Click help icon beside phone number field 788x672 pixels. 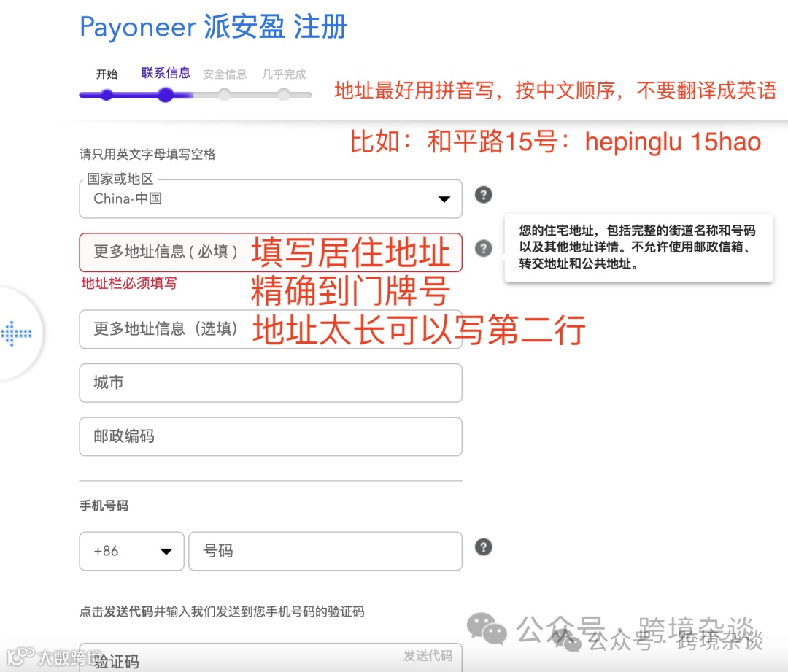(484, 547)
